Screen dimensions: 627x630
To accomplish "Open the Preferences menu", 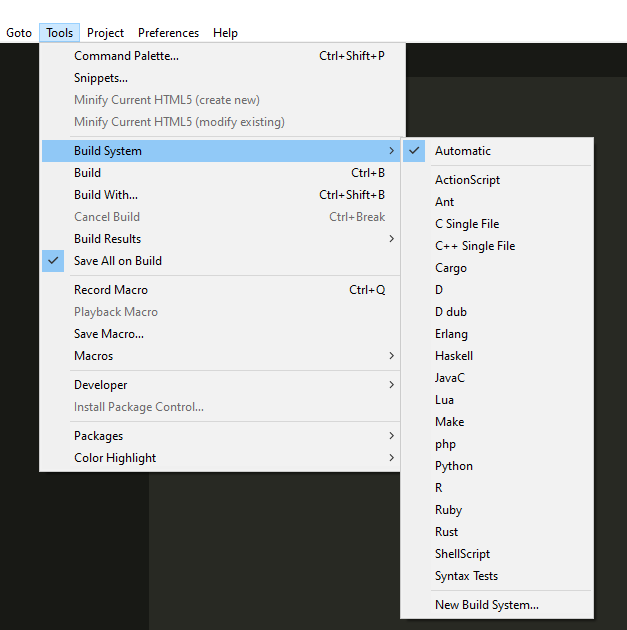I will coord(168,33).
